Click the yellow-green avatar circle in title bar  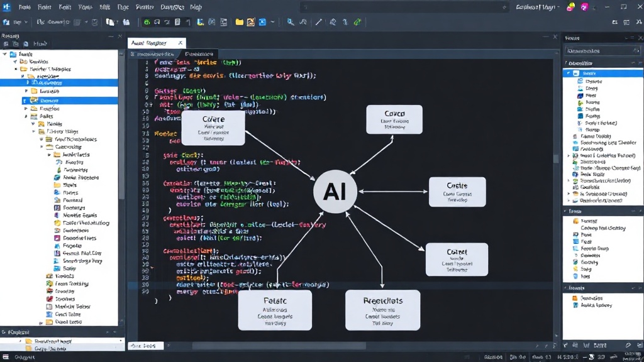tap(570, 6)
